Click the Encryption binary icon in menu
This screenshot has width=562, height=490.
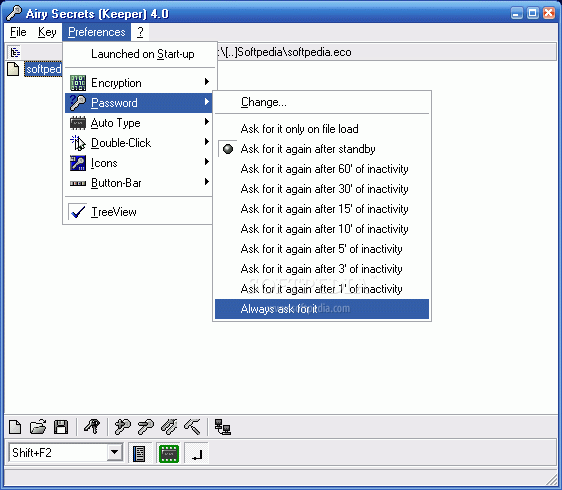(78, 83)
